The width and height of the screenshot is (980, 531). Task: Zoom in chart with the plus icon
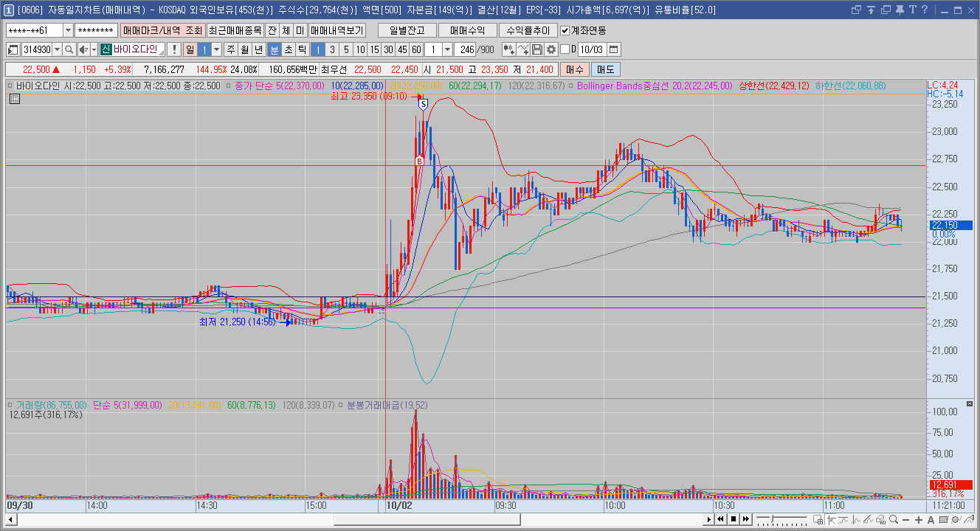pyautogui.click(x=919, y=519)
